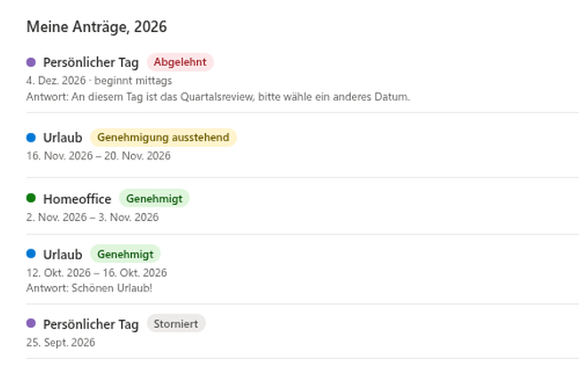Click the green dot beside Homeoffice
Image resolution: width=588 pixels, height=392 pixels.
tap(31, 198)
